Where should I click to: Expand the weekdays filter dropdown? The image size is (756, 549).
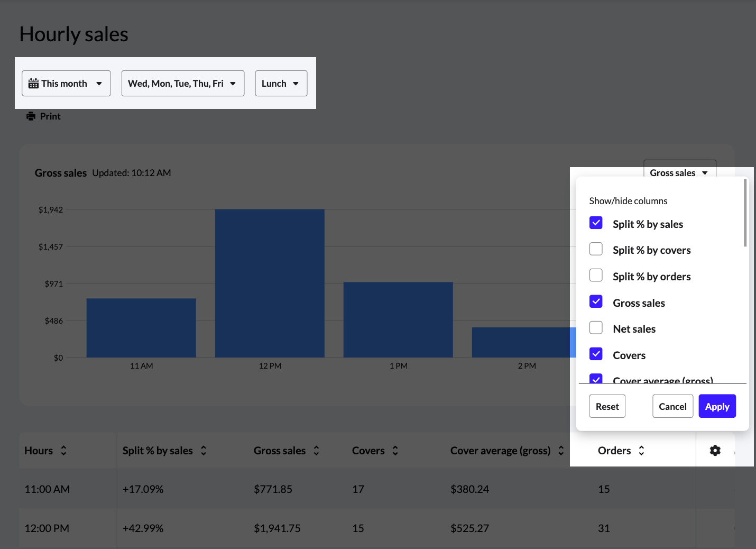(x=182, y=84)
